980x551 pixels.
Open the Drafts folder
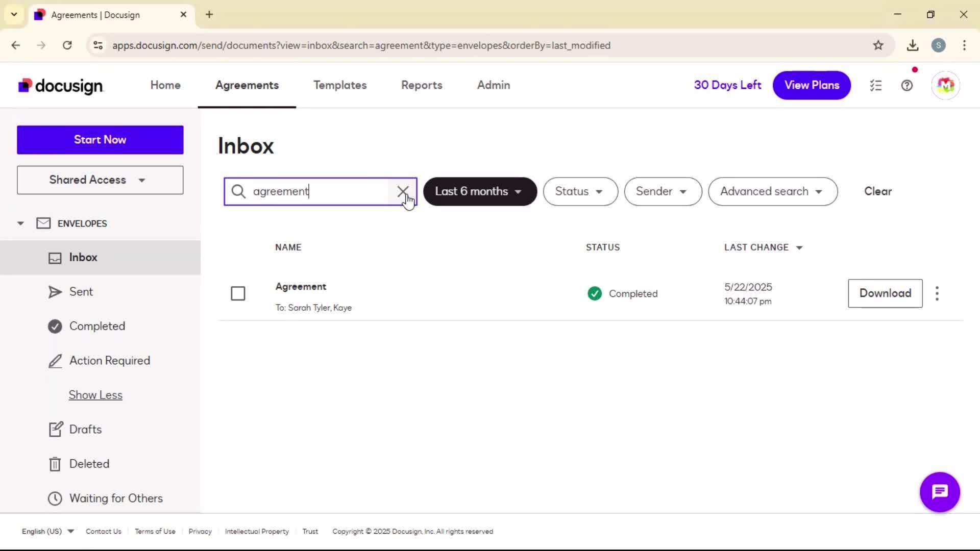85,429
